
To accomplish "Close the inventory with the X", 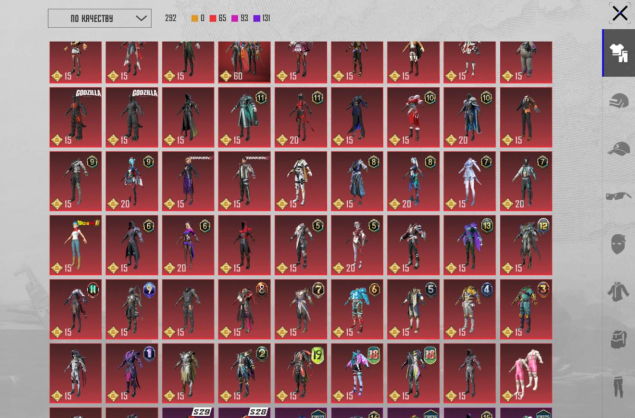I will pyautogui.click(x=620, y=13).
